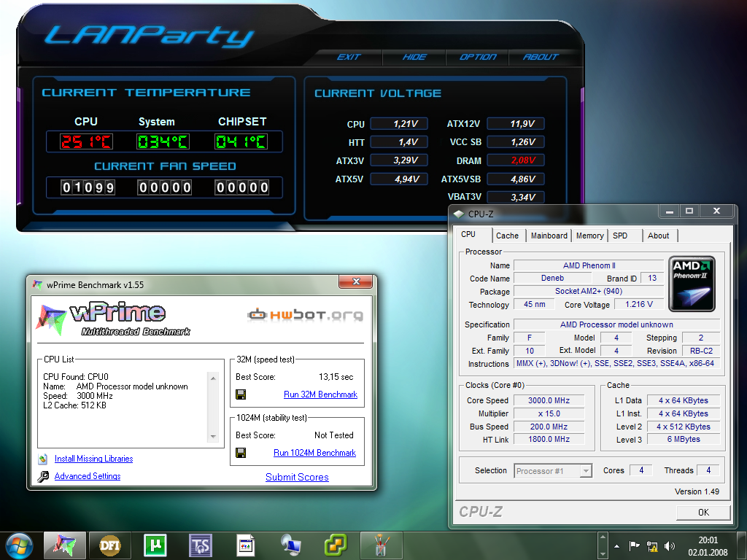Screen dimensions: 747x560
Task: Click the DRAM voltage 2,08V value
Action: click(516, 160)
